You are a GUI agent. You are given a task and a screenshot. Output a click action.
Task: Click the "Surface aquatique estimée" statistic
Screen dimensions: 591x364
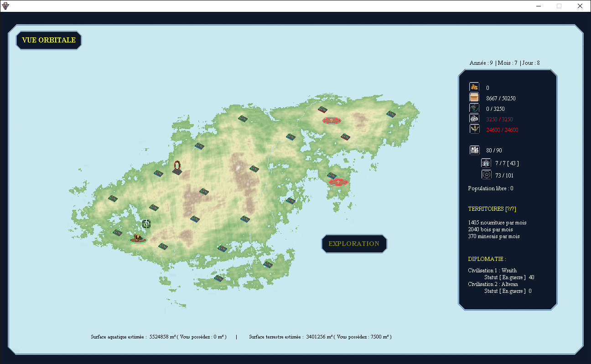pos(159,337)
